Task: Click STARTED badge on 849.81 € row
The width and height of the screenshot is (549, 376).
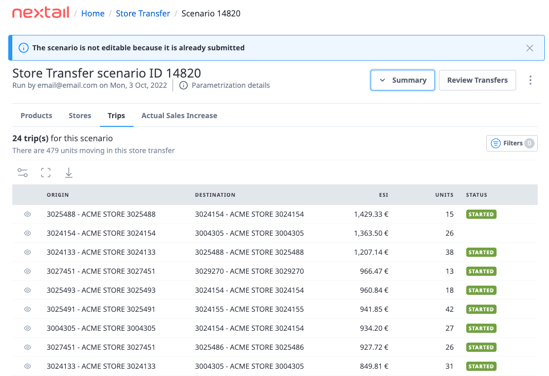Action: tap(481, 366)
